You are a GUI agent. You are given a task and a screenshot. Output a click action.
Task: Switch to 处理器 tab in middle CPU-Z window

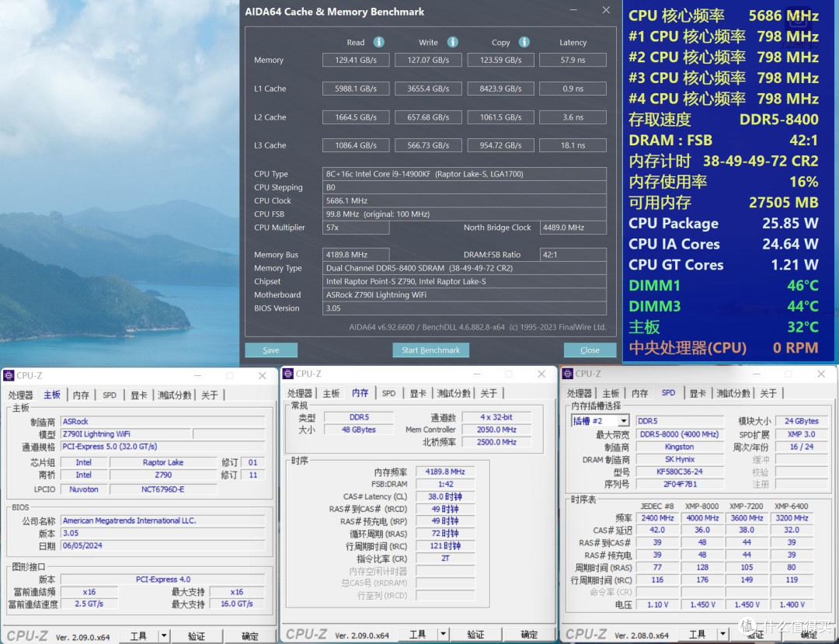tap(300, 394)
